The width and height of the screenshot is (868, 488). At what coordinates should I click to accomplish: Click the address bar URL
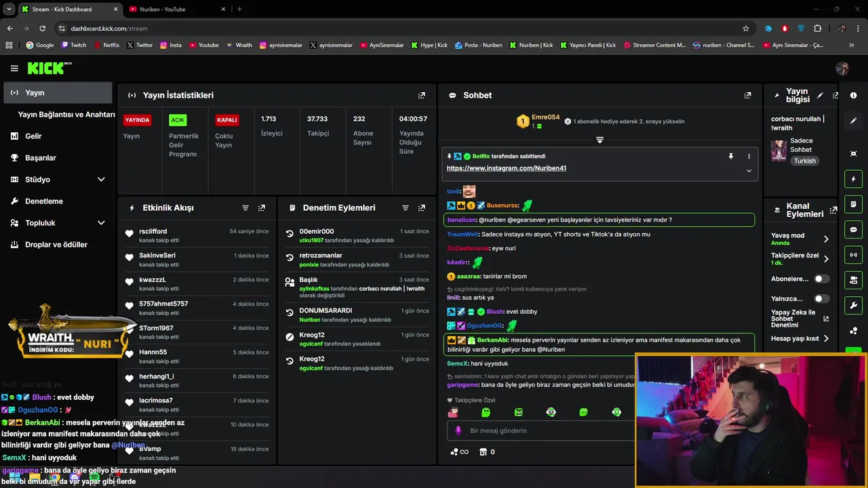coord(109,28)
